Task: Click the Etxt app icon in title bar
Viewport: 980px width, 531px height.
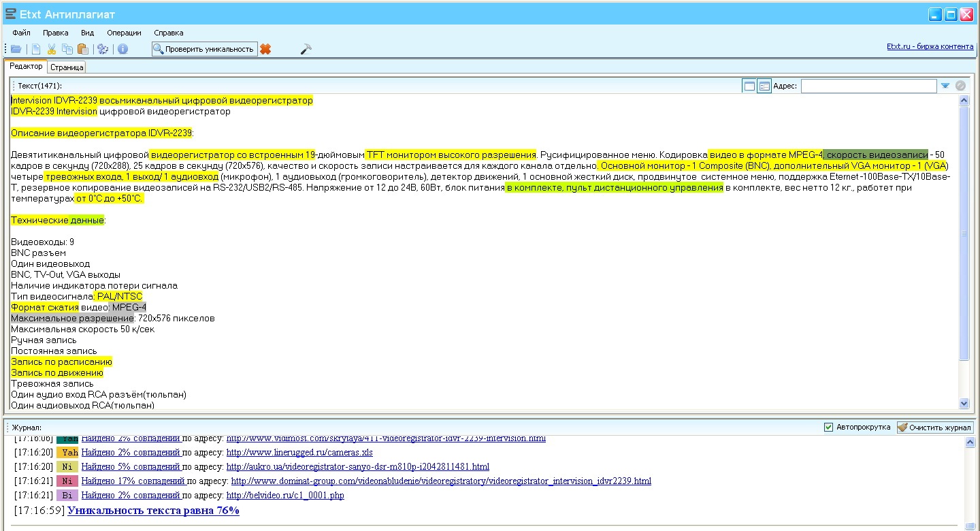Action: pyautogui.click(x=10, y=14)
